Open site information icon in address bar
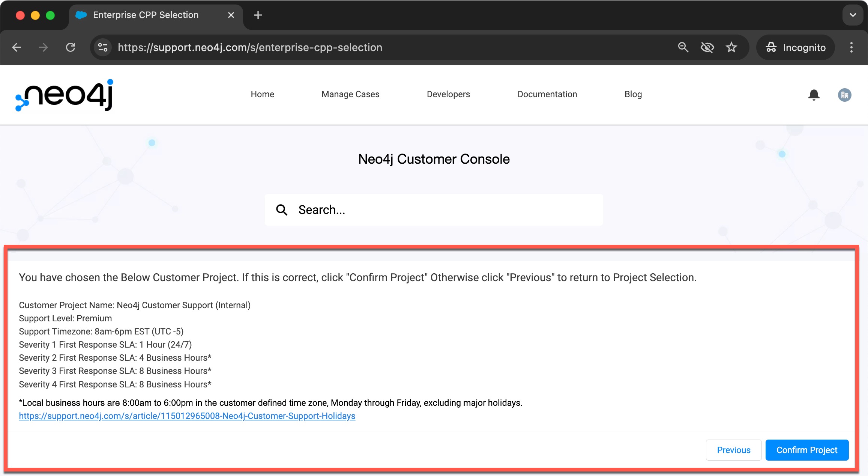The height and width of the screenshot is (476, 868). click(x=102, y=47)
